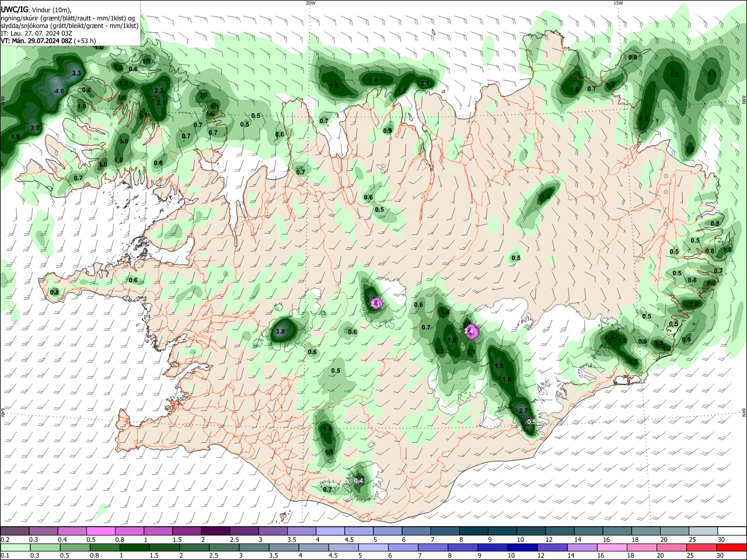The image size is (747, 560).
Task: Select snow legend swatch between 0.4 and 0.5
Action: tap(72, 531)
